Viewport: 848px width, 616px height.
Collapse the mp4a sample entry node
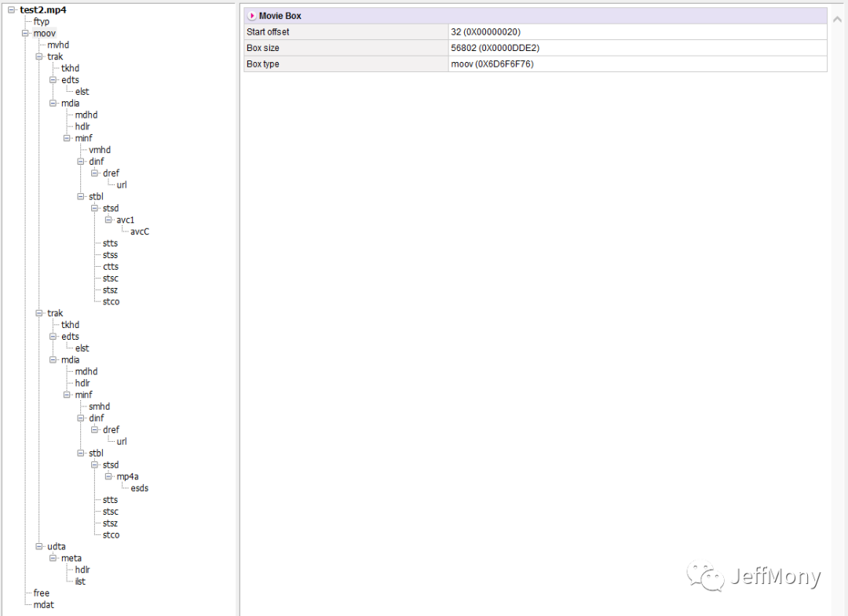pos(108,476)
